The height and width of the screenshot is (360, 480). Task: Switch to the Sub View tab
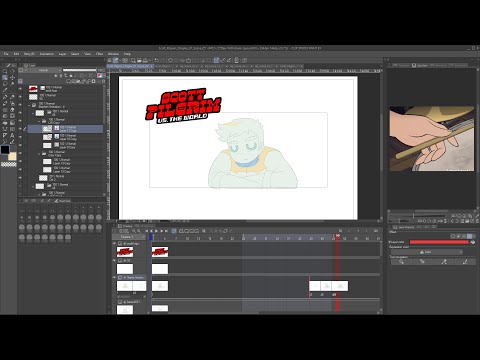tap(420, 65)
